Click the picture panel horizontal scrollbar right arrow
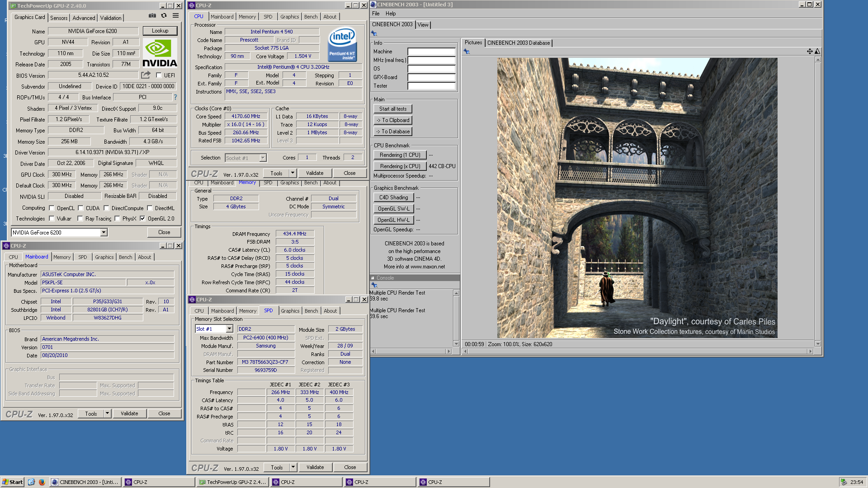Viewport: 868px width, 488px height. [810, 351]
